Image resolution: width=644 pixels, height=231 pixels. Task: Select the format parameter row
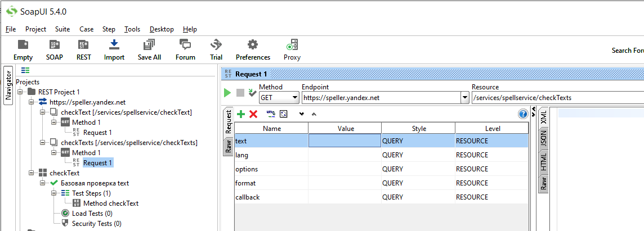click(x=381, y=183)
